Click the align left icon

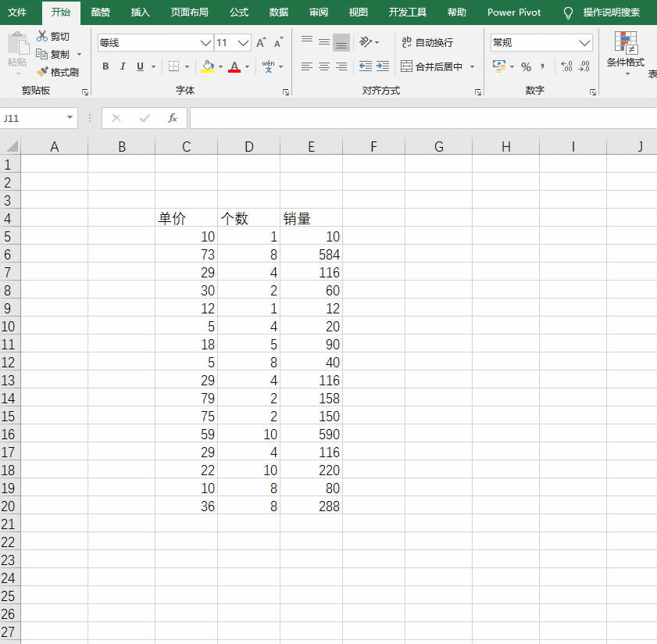(307, 66)
